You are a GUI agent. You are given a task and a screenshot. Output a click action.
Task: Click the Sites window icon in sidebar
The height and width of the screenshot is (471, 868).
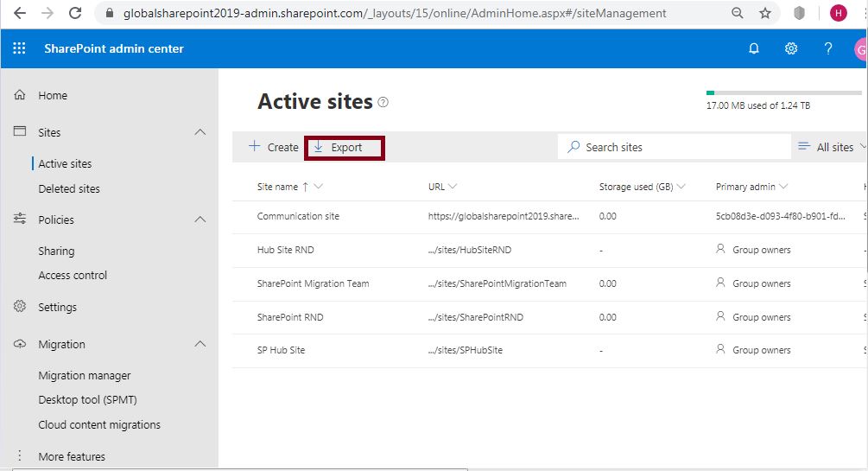(20, 131)
